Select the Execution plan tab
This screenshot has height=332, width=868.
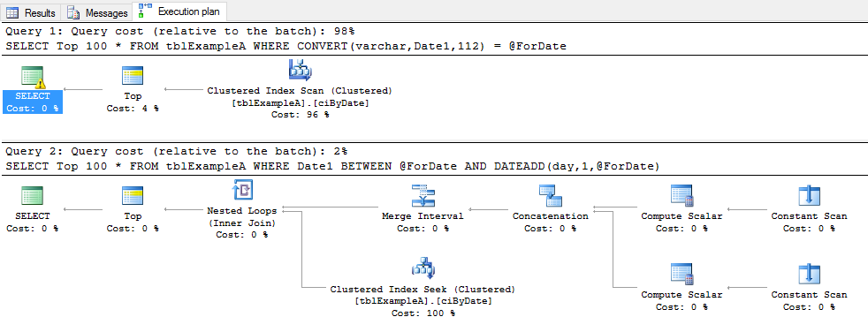(x=179, y=11)
